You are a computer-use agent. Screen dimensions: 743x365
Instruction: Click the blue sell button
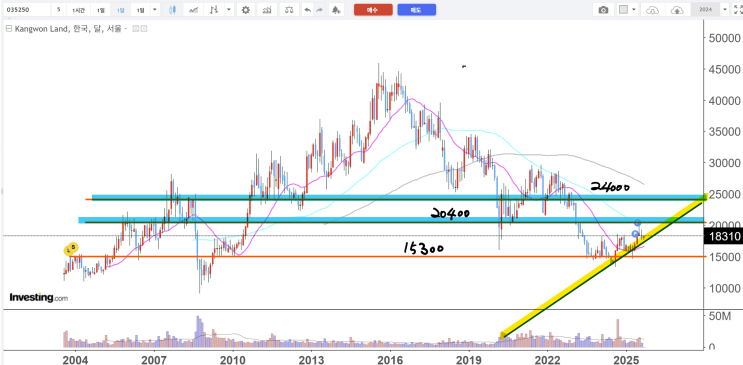pyautogui.click(x=417, y=9)
